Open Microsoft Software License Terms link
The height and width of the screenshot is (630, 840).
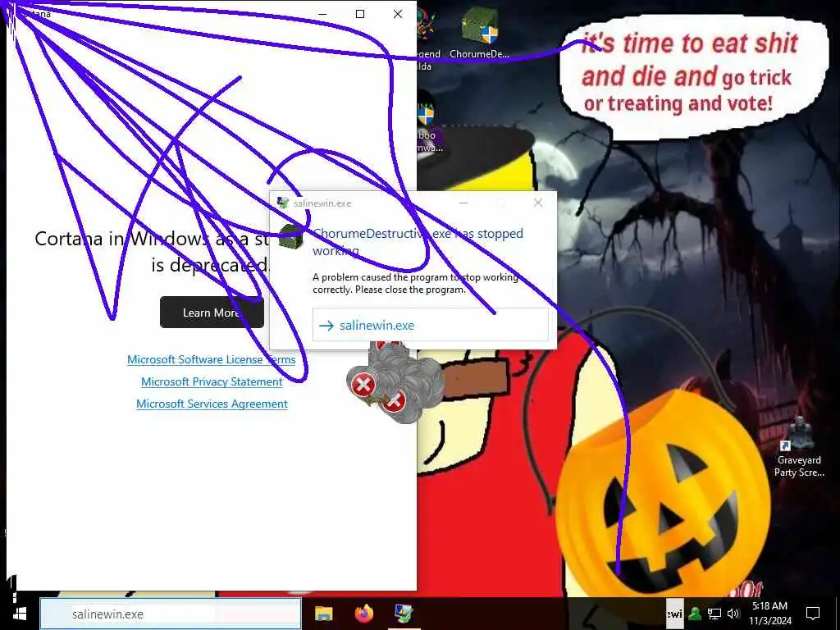pos(211,359)
